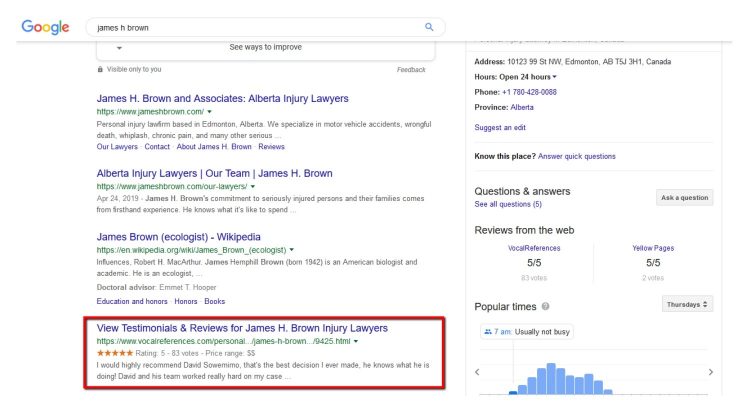Open the Reviews sitelink
742x416 pixels.
tap(271, 147)
